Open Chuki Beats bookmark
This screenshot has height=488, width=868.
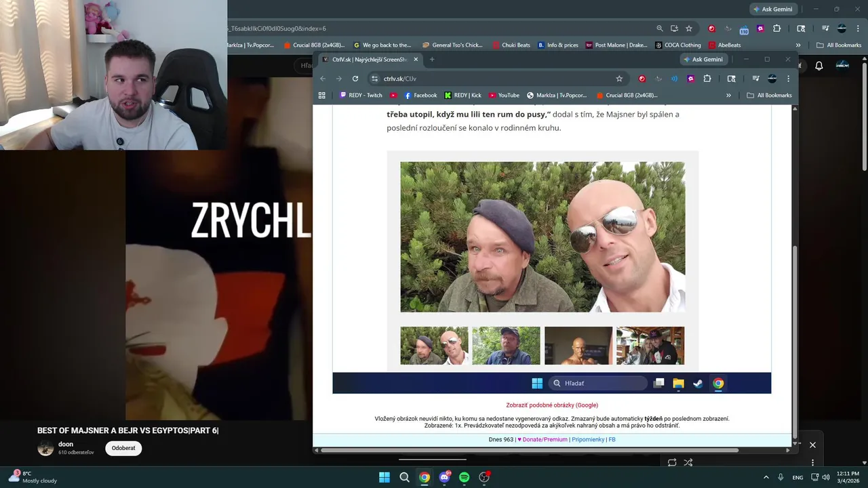click(x=511, y=45)
